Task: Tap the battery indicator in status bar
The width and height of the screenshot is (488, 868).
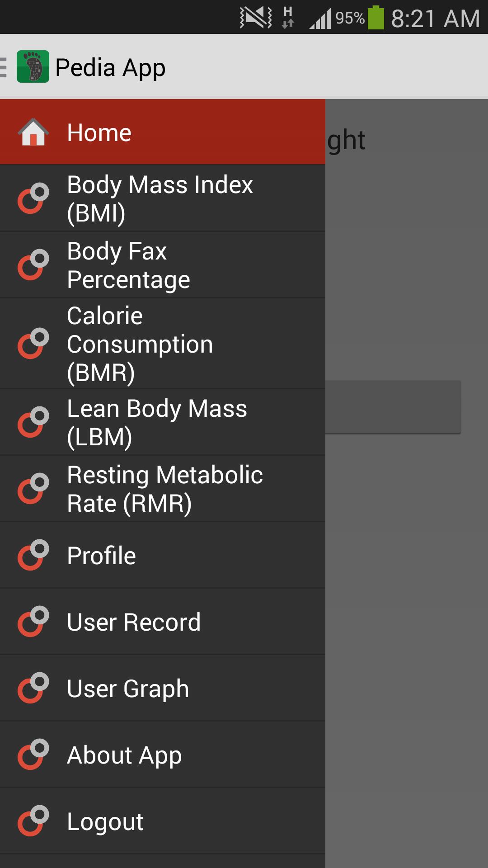Action: pos(375,18)
